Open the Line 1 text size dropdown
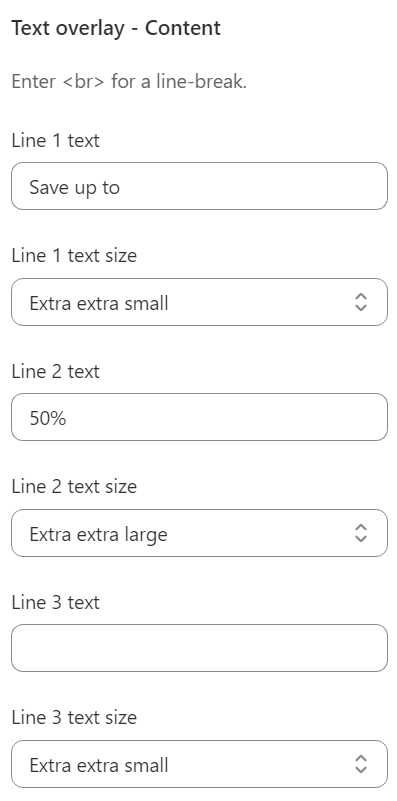The height and width of the screenshot is (801, 397). pos(199,302)
